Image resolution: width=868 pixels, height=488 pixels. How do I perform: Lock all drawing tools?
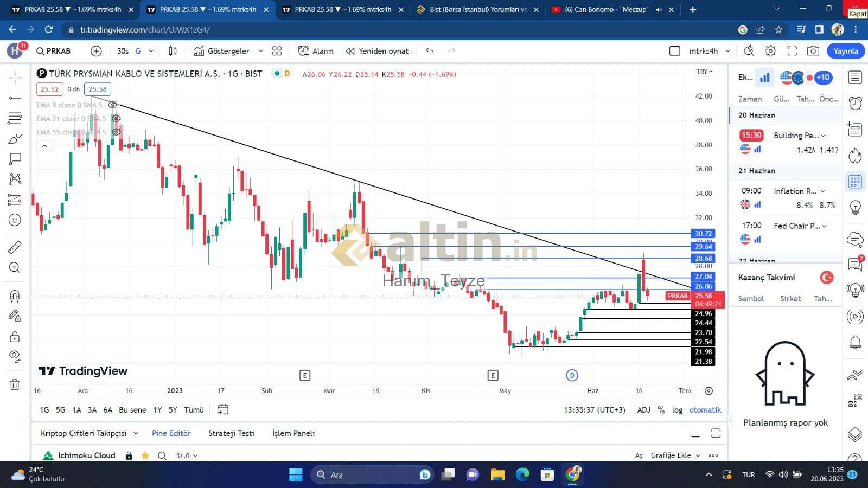tap(15, 337)
